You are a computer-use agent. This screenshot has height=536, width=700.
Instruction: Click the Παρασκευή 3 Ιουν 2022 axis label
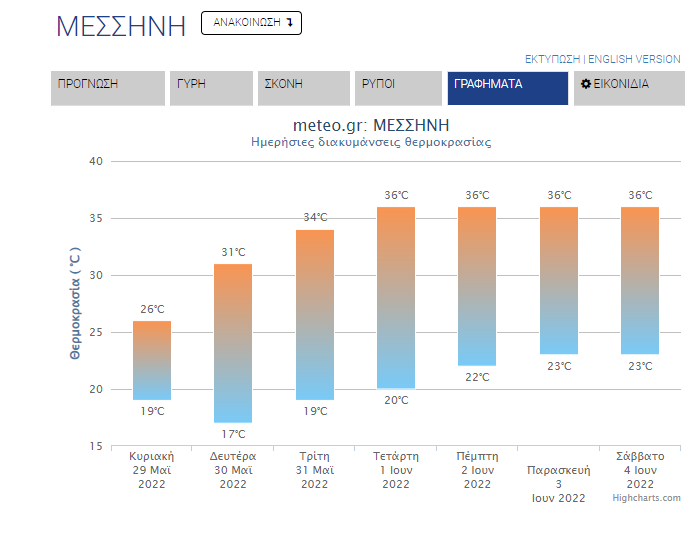tap(558, 484)
